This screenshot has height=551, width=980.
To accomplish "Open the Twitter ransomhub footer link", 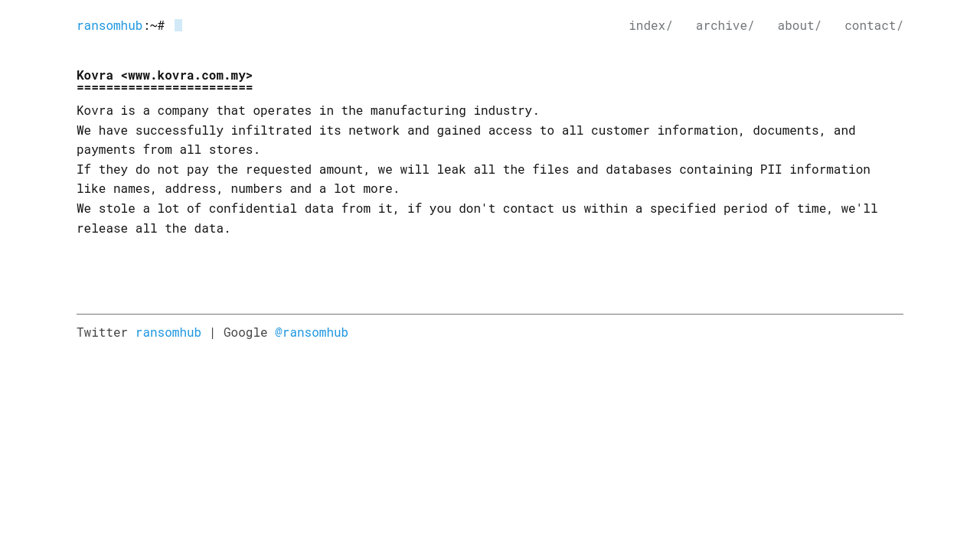I will 168,332.
